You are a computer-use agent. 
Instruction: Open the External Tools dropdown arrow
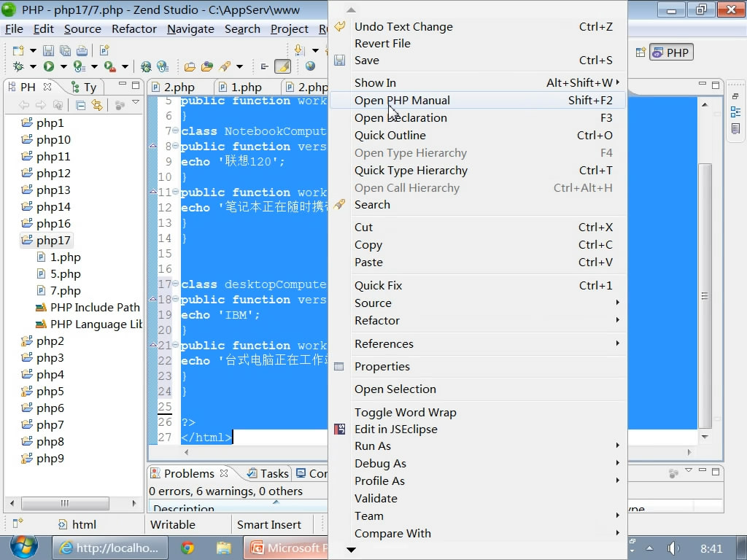[x=125, y=66]
